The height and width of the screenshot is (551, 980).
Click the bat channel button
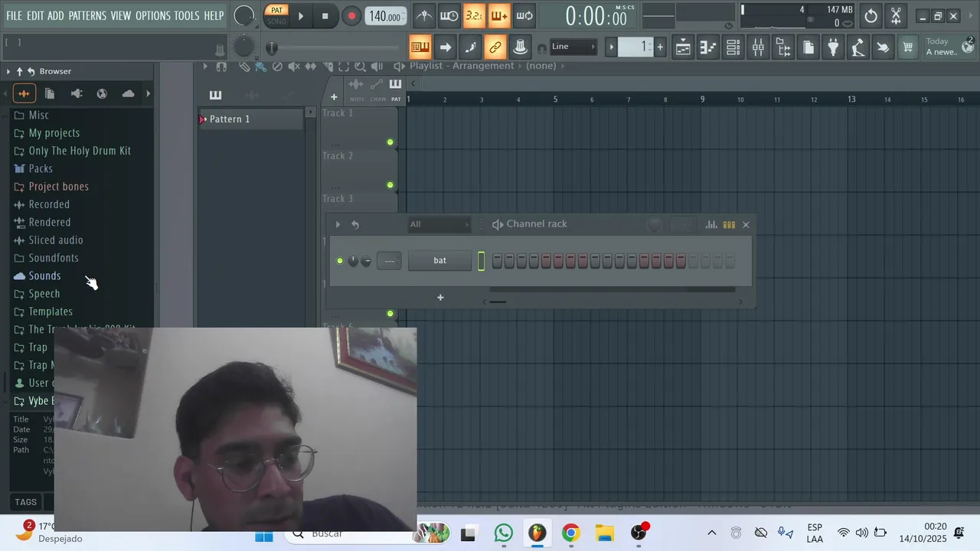(x=439, y=261)
